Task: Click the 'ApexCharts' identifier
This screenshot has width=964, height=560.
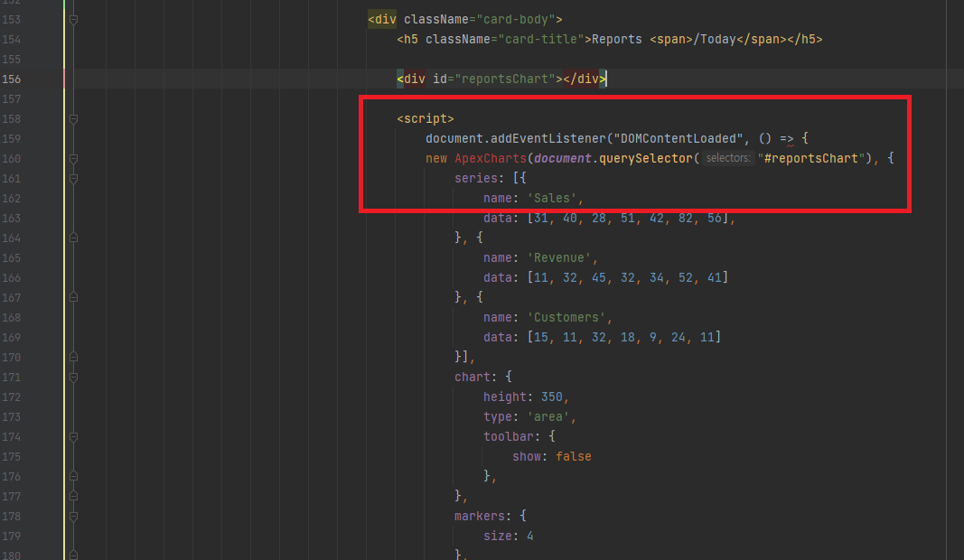Action: [x=491, y=159]
